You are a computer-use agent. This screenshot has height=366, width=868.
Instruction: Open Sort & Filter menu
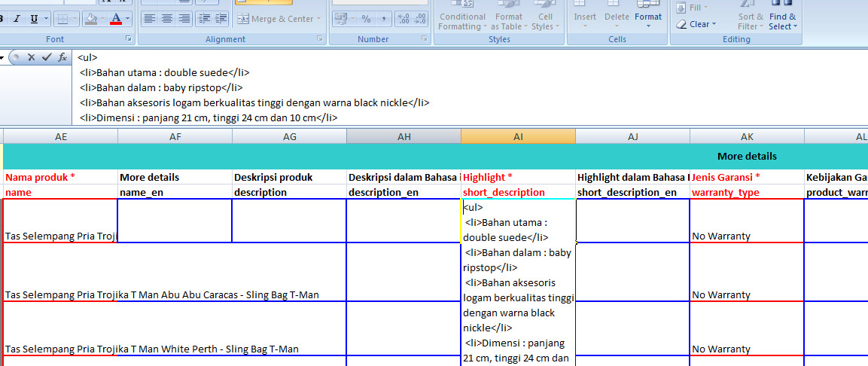[750, 17]
